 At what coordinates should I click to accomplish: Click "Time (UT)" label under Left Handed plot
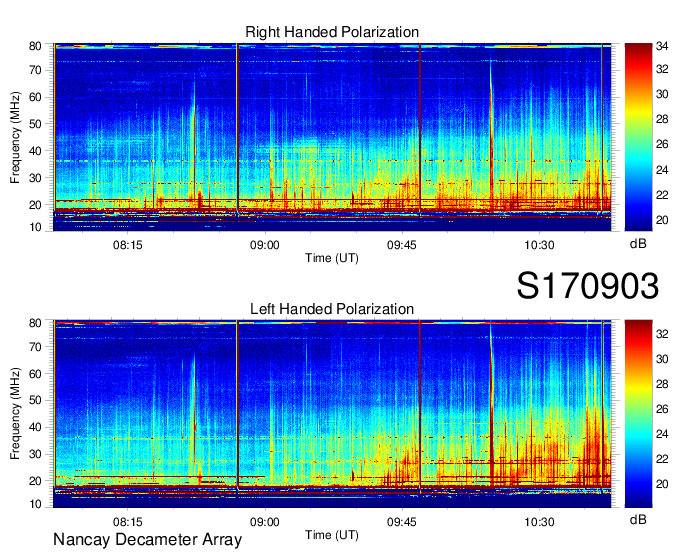pyautogui.click(x=332, y=535)
